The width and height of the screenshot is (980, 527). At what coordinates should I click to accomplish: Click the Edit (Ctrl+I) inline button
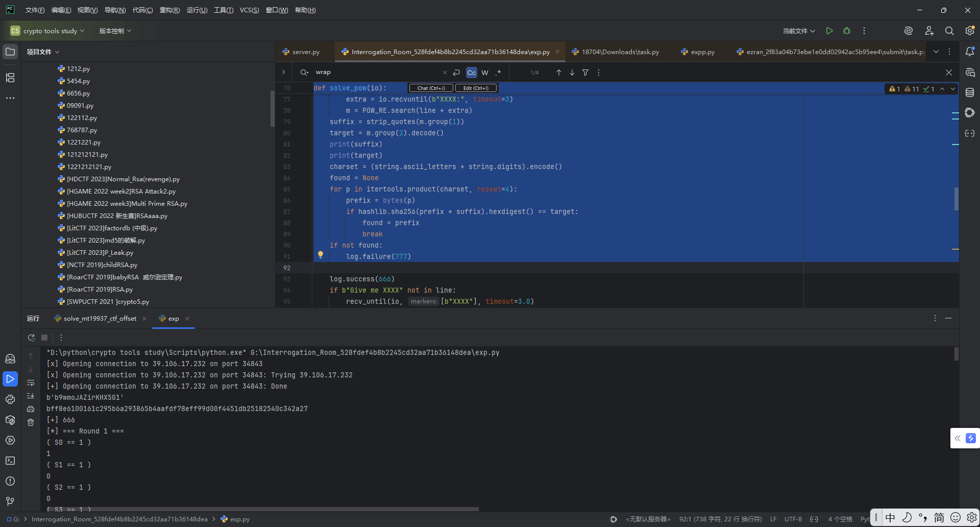click(476, 88)
